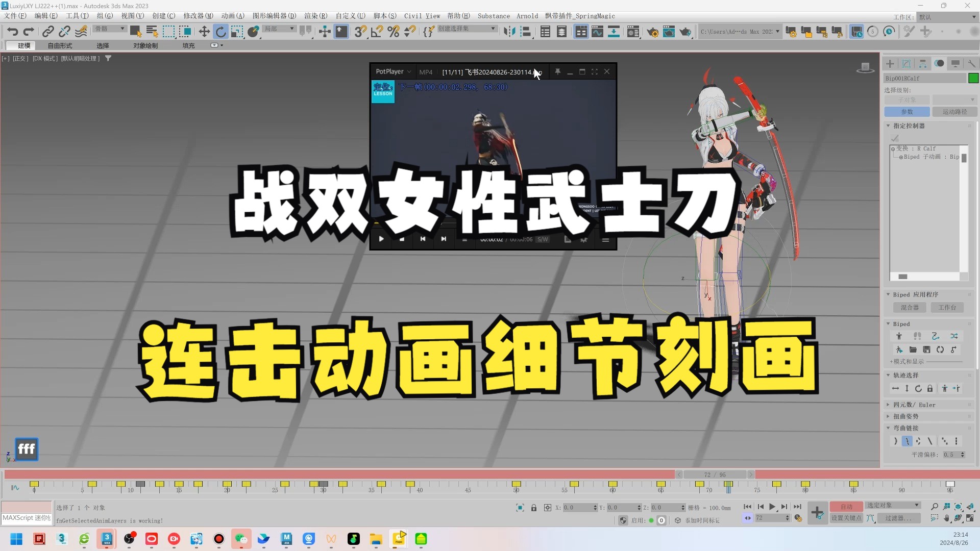Click the 混合器 button
Viewport: 980px width, 551px height.
910,308
